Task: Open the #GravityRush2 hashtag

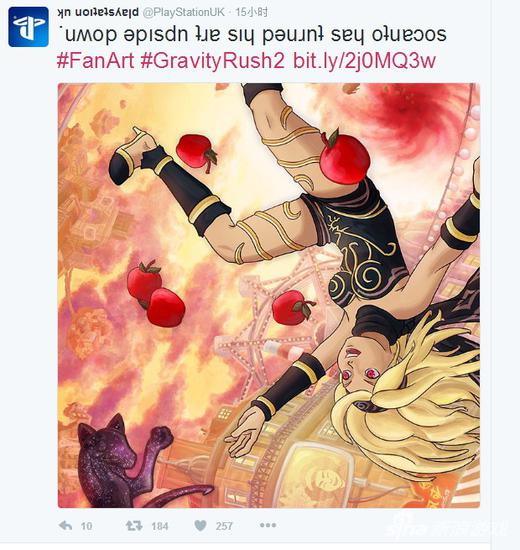Action: coord(212,61)
